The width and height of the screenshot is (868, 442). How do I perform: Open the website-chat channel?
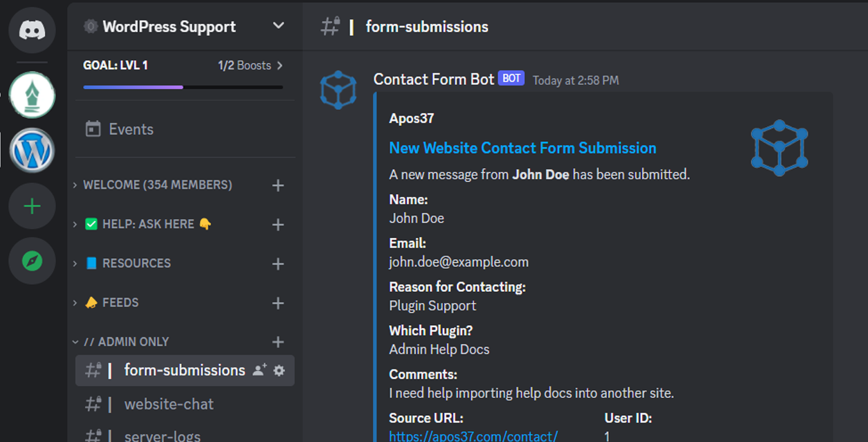tap(184, 404)
